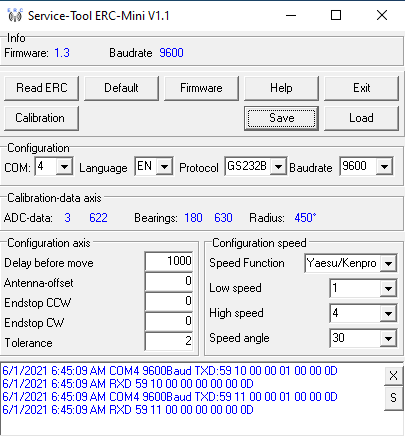
Task: Click the Delay before move label
Action: [49, 263]
